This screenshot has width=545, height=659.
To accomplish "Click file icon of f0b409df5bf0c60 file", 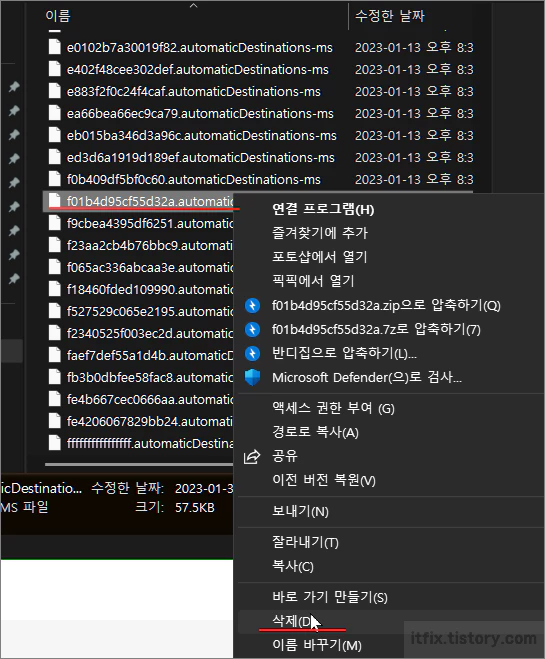I will pos(55,179).
